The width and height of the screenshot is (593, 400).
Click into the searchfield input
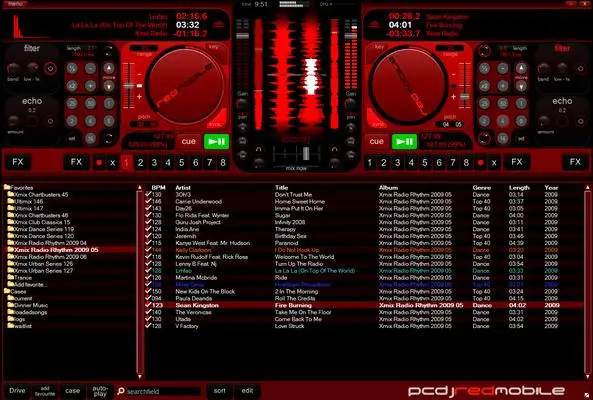(x=163, y=392)
